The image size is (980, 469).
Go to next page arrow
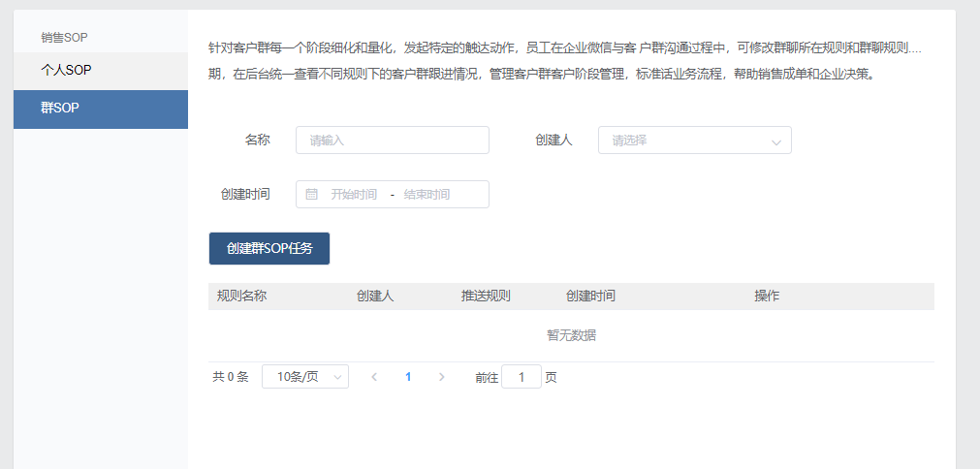coord(442,377)
